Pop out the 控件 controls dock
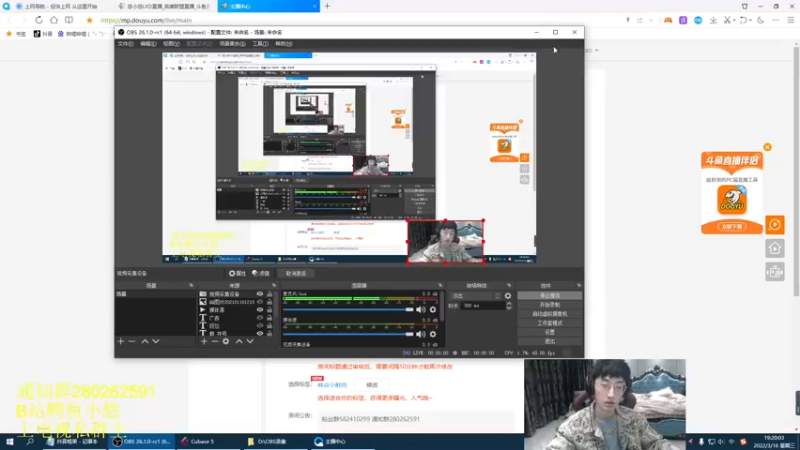This screenshot has height=450, width=800. [x=579, y=285]
